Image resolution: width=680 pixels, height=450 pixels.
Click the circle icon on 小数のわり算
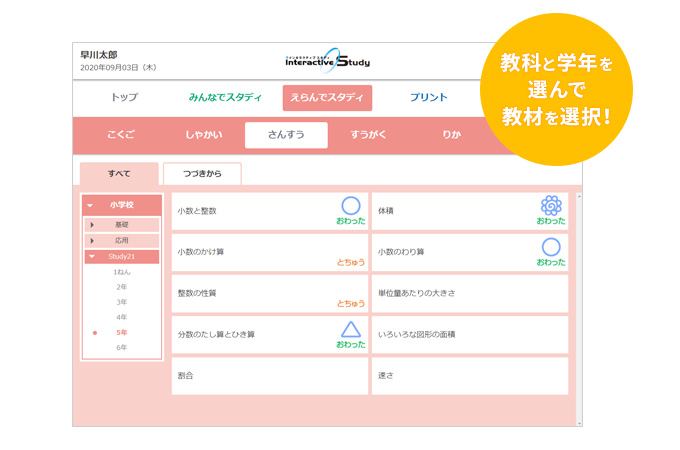(x=551, y=247)
